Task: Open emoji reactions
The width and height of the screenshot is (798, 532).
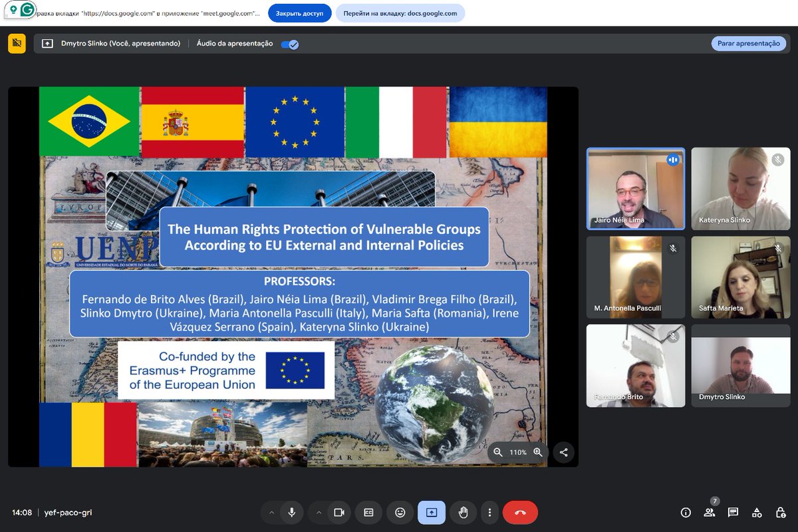Action: tap(400, 512)
